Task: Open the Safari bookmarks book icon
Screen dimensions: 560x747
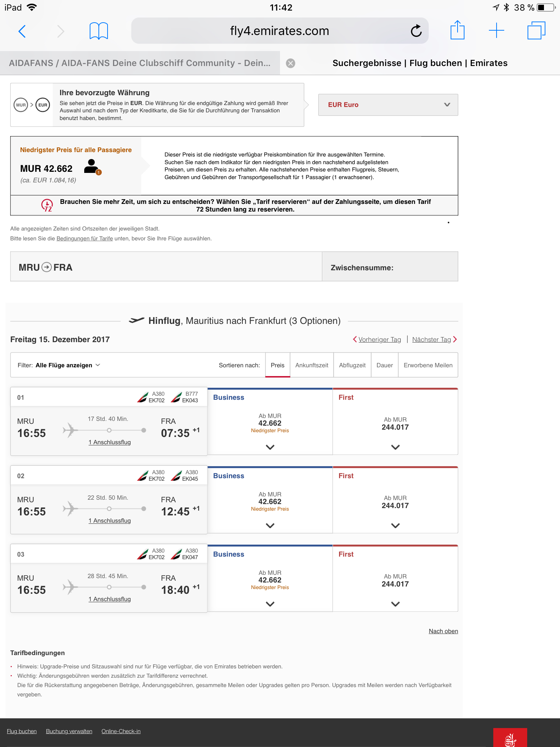Action: pos(98,31)
